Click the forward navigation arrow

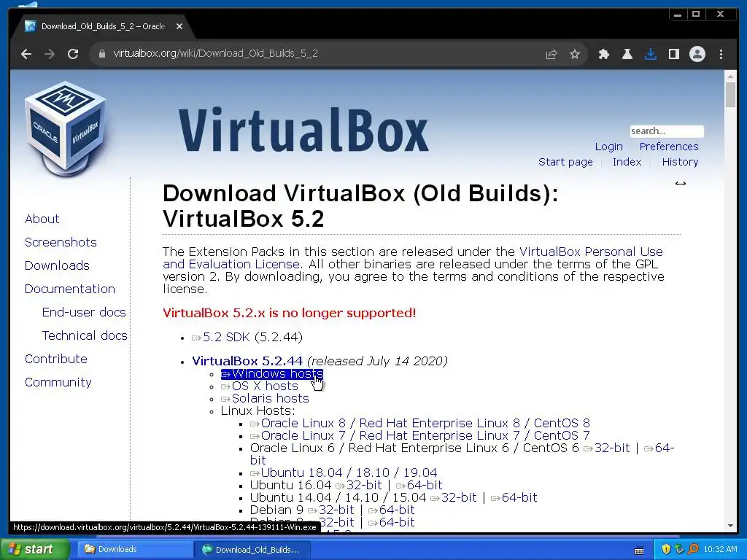tap(50, 54)
